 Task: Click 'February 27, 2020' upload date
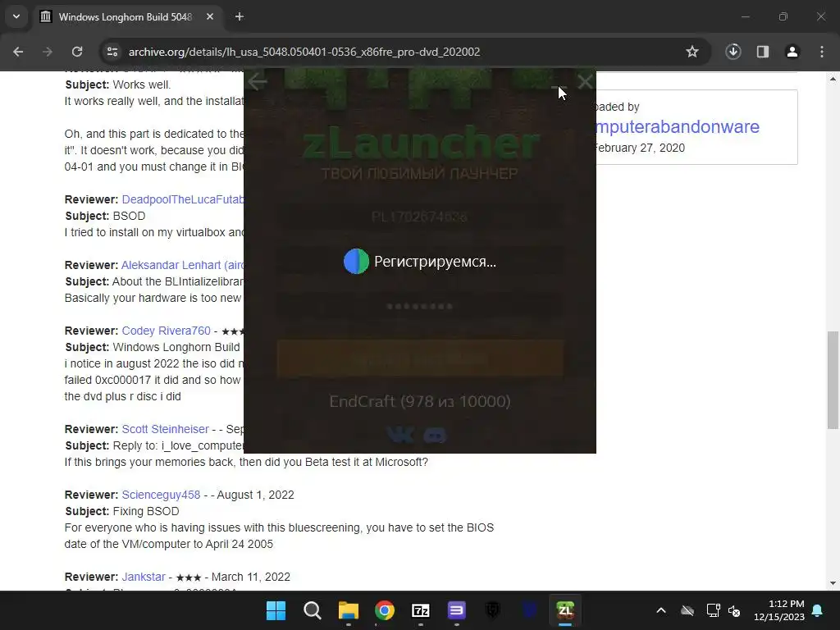click(640, 148)
